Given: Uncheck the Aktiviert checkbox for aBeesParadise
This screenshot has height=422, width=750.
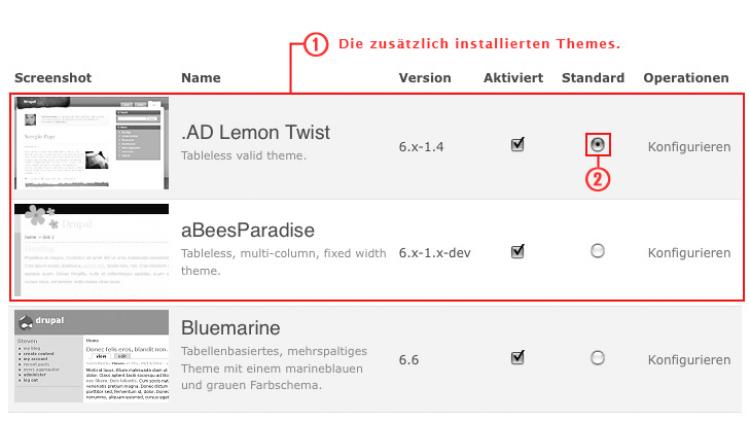Looking at the screenshot, I should click(x=517, y=252).
